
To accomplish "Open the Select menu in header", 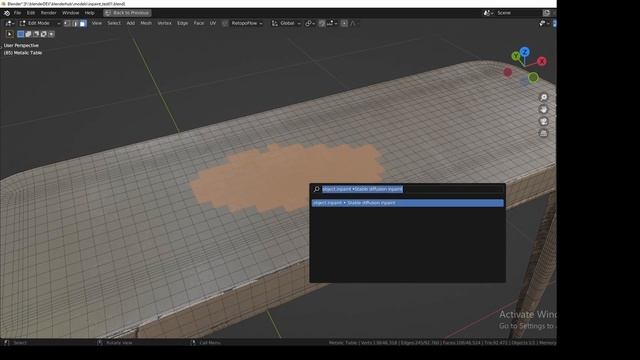I will pyautogui.click(x=114, y=23).
